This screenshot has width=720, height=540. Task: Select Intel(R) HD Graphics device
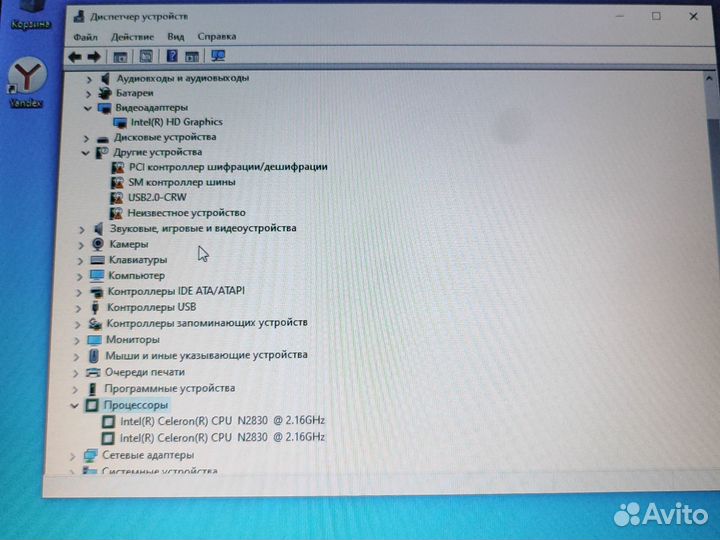tap(177, 122)
